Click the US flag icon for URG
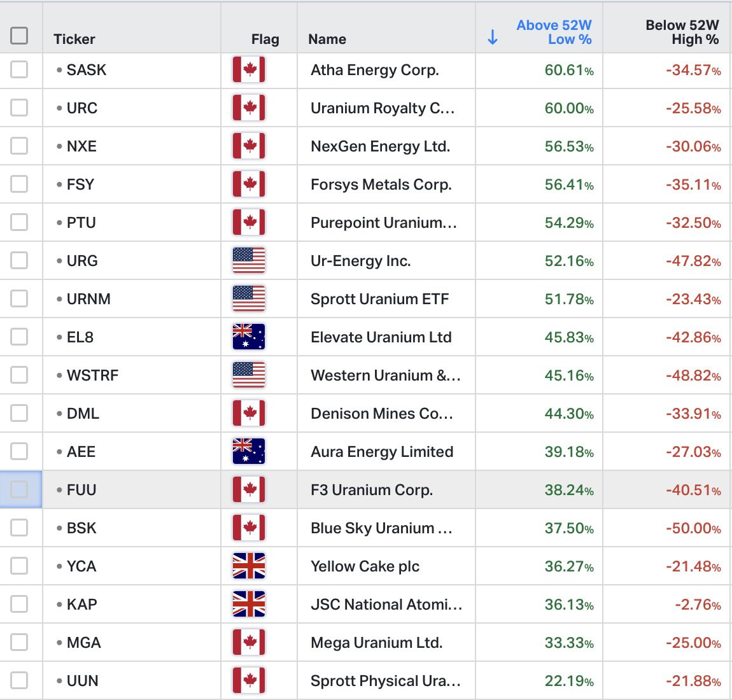 [249, 260]
